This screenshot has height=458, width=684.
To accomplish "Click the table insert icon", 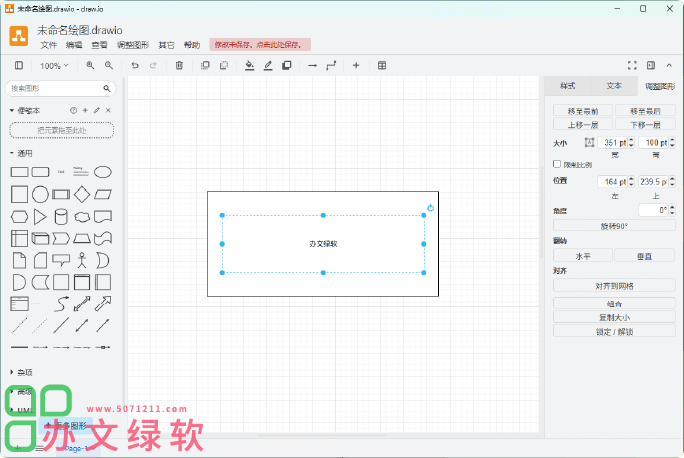I will point(382,65).
